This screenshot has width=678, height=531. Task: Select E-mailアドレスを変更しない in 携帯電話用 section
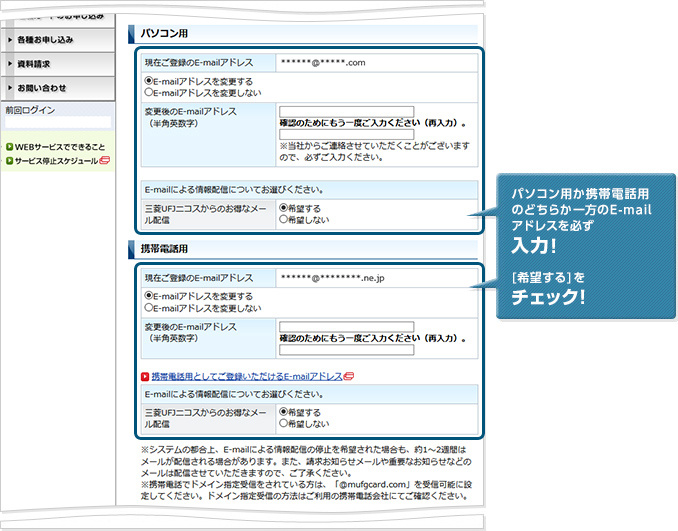click(x=149, y=308)
